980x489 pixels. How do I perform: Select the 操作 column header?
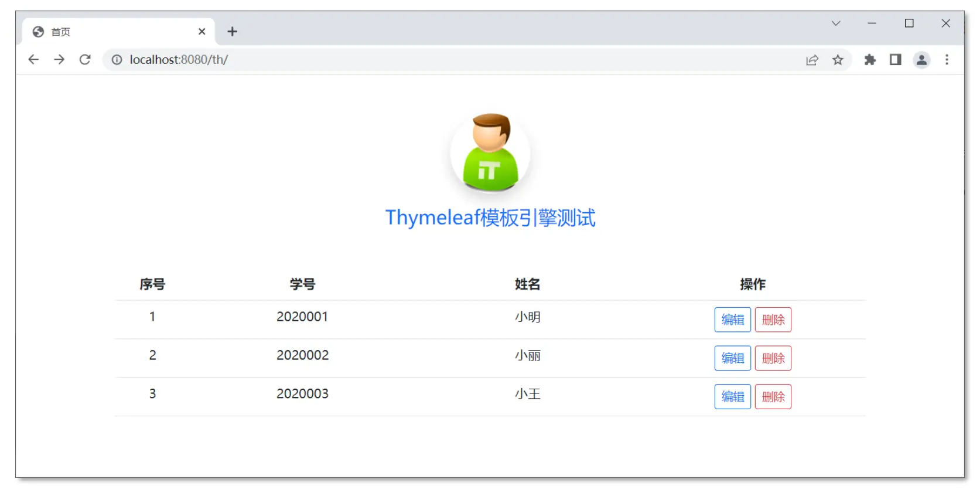[753, 284]
